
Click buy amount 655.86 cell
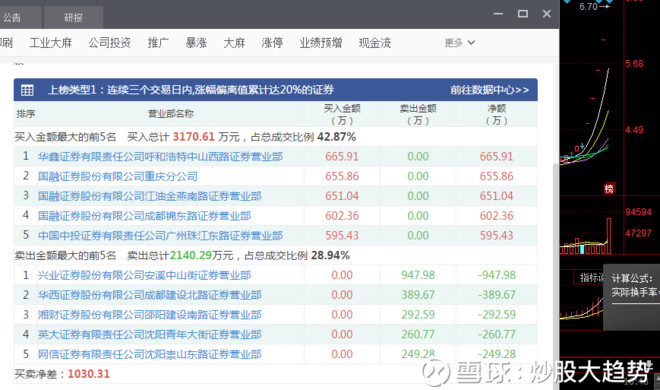click(x=342, y=177)
